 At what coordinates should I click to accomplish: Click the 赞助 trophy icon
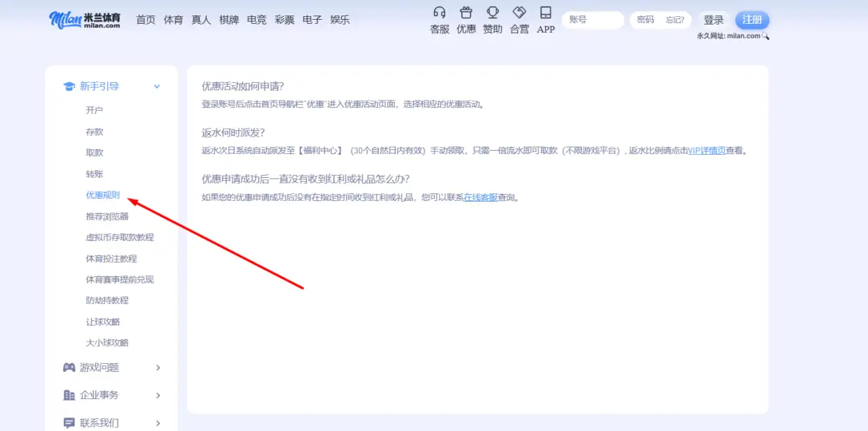coord(492,14)
